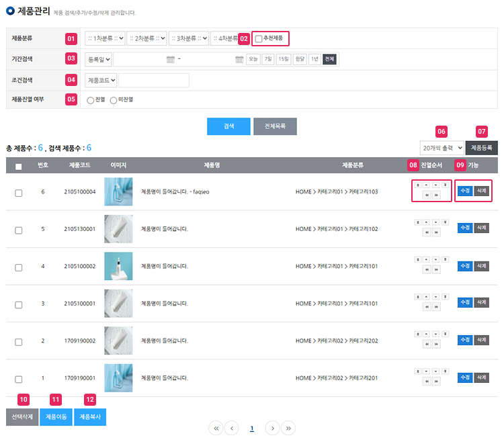This screenshot has height=442, width=504.
Task: Move product 2105100001 up one position
Action: (426, 297)
